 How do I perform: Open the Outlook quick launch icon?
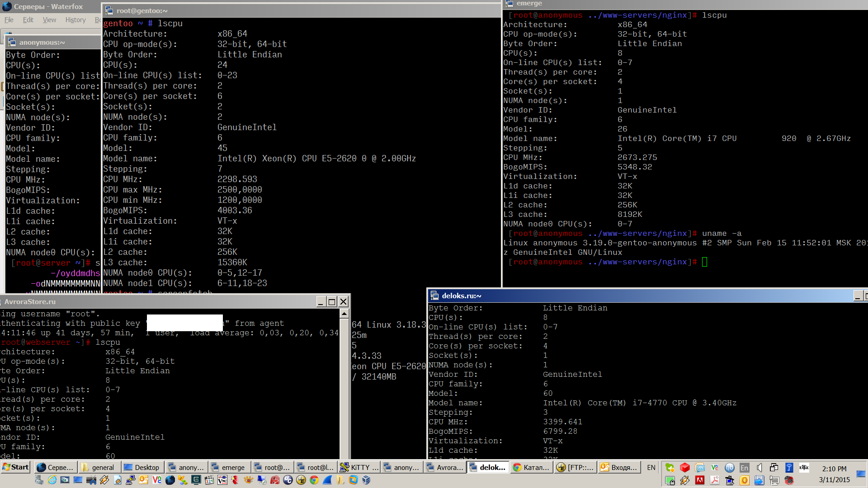(143, 480)
